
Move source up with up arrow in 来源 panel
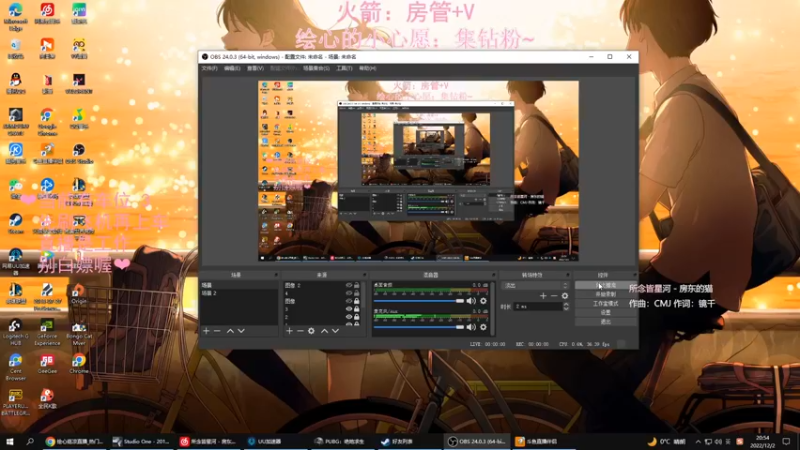[324, 331]
